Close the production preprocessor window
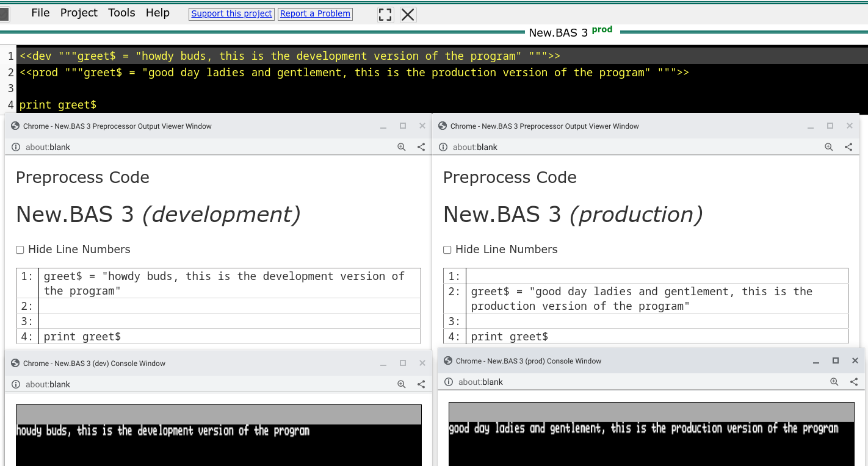The height and width of the screenshot is (466, 868). (850, 126)
